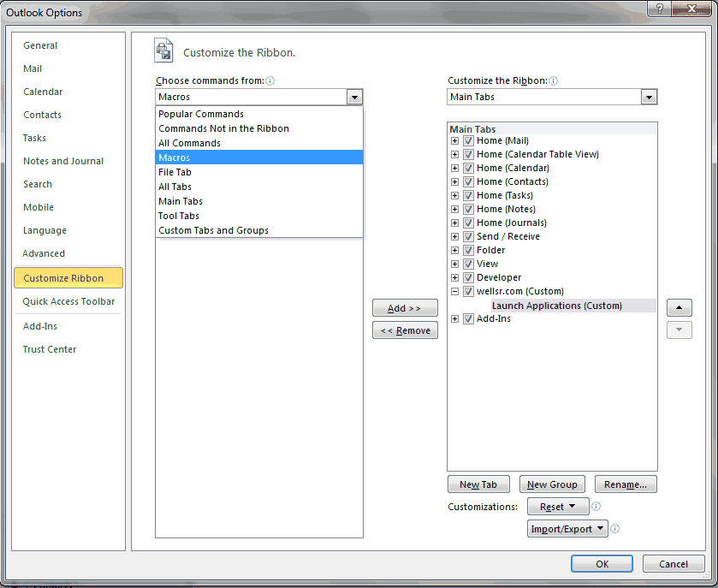Collapse the wellsr.com (Custom) node
Screen dimensions: 718x588
point(455,292)
